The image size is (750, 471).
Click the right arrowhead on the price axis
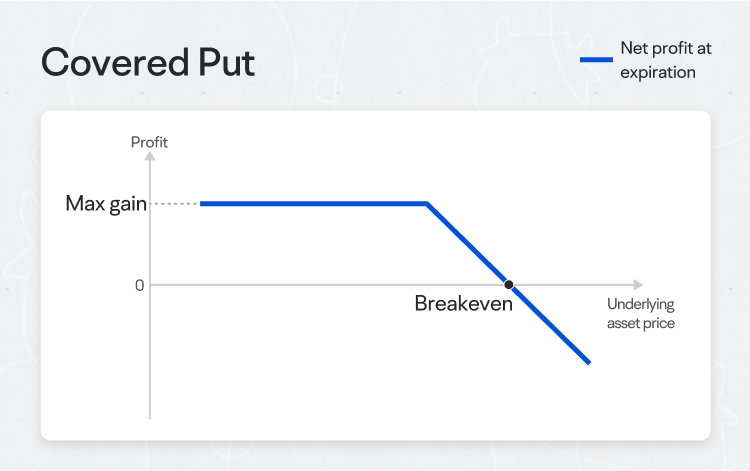[639, 285]
